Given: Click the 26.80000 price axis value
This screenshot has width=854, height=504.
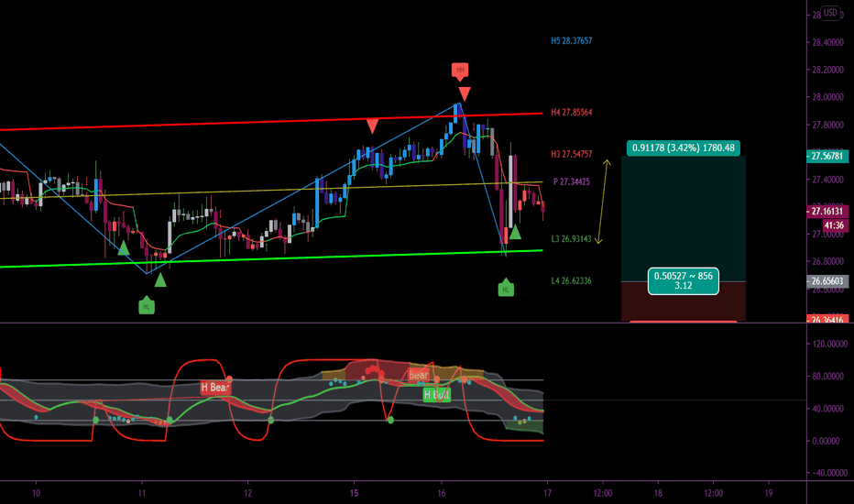Looking at the screenshot, I should coord(827,261).
